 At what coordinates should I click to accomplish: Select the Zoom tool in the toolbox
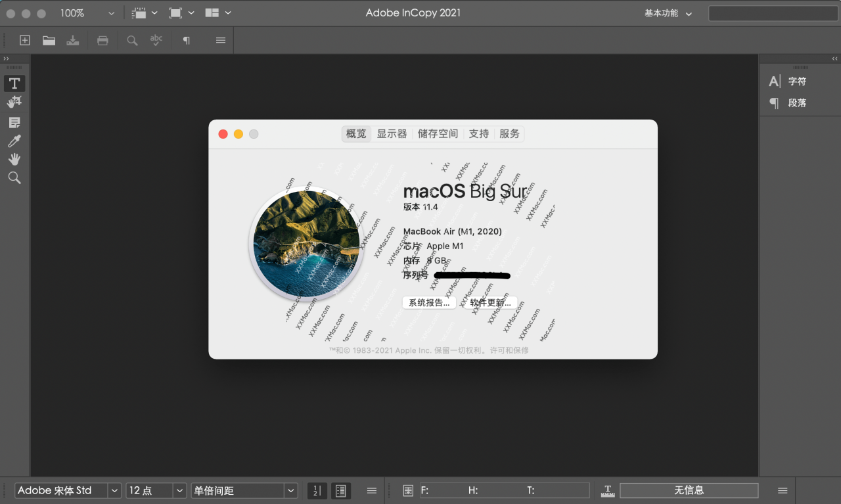pyautogui.click(x=14, y=177)
